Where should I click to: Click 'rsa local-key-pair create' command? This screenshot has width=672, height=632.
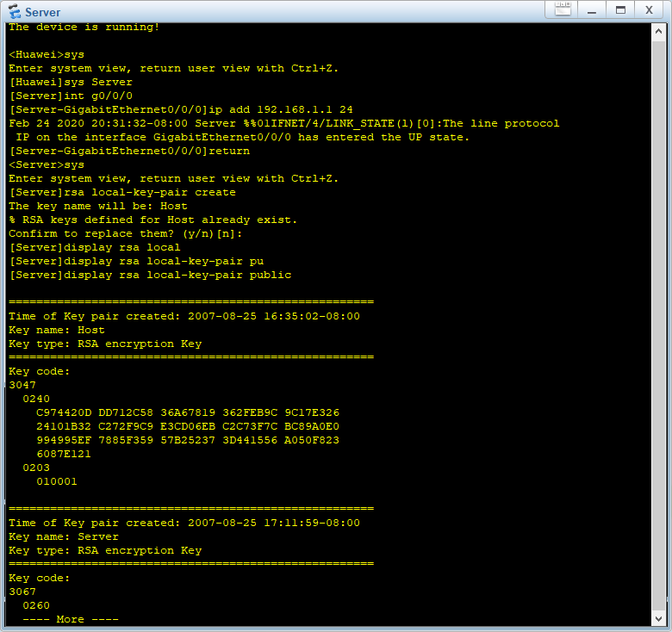150,192
